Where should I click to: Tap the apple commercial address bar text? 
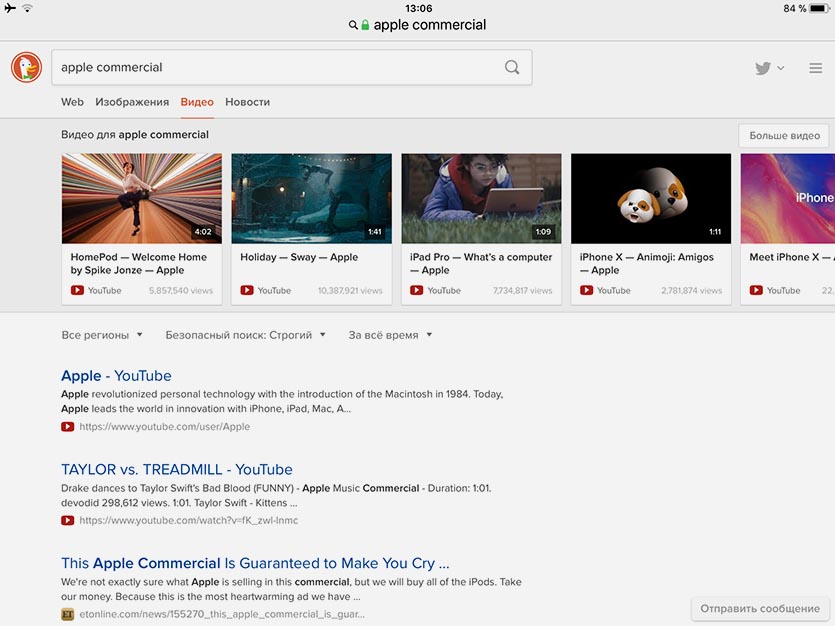coord(430,25)
